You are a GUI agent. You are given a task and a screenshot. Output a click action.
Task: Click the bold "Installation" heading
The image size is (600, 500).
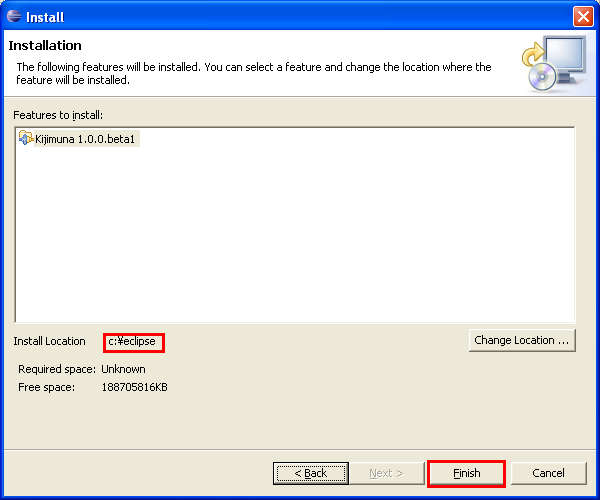(45, 46)
